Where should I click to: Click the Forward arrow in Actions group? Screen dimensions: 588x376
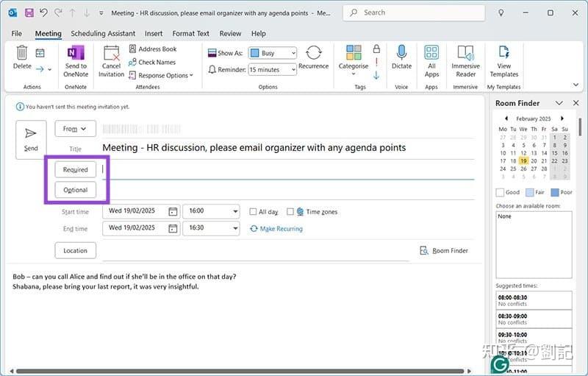(40, 69)
